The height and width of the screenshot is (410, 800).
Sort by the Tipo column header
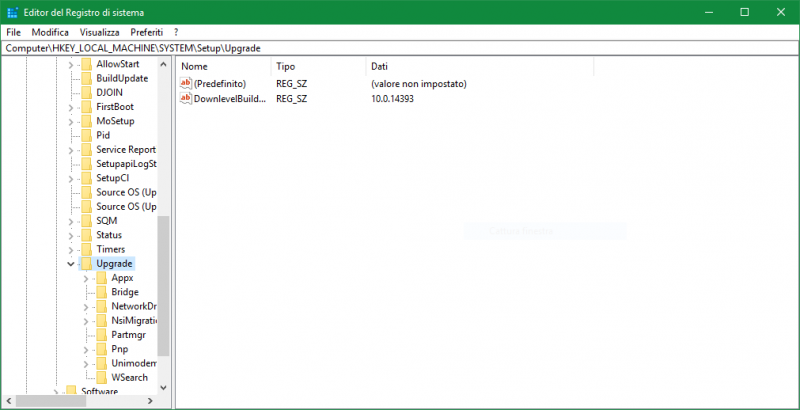[x=318, y=66]
